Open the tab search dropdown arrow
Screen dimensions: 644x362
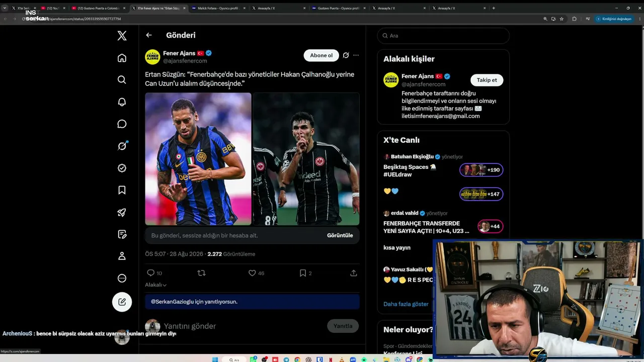point(5,8)
